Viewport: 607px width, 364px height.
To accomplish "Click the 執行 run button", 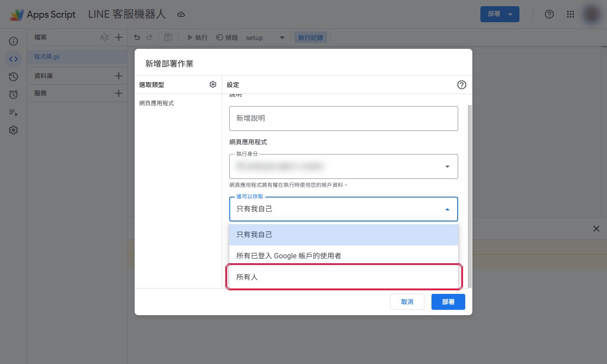I will coord(197,38).
